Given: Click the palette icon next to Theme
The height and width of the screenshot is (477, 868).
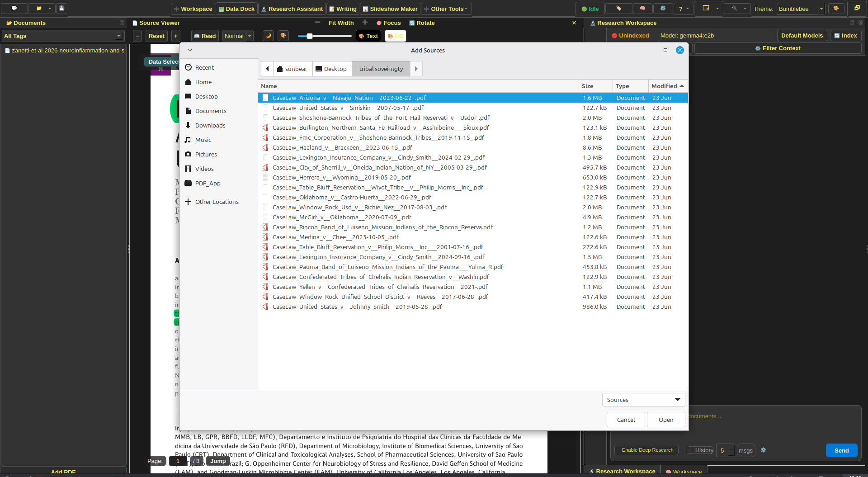Looking at the screenshot, I should click(x=836, y=8).
